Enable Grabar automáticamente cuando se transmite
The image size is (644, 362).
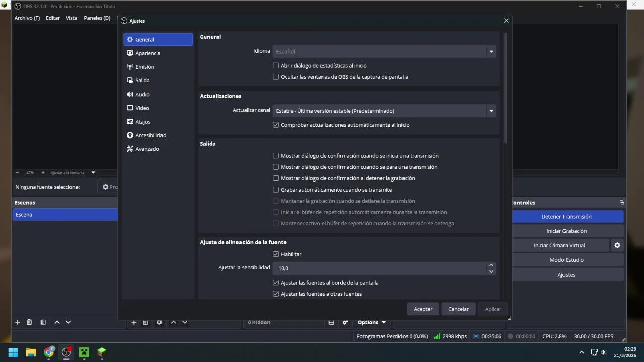click(276, 190)
